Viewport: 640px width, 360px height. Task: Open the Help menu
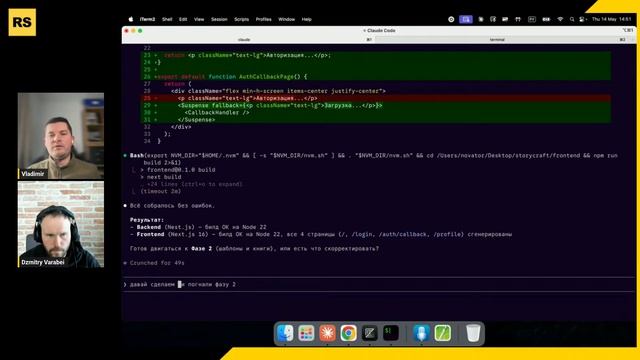click(307, 19)
